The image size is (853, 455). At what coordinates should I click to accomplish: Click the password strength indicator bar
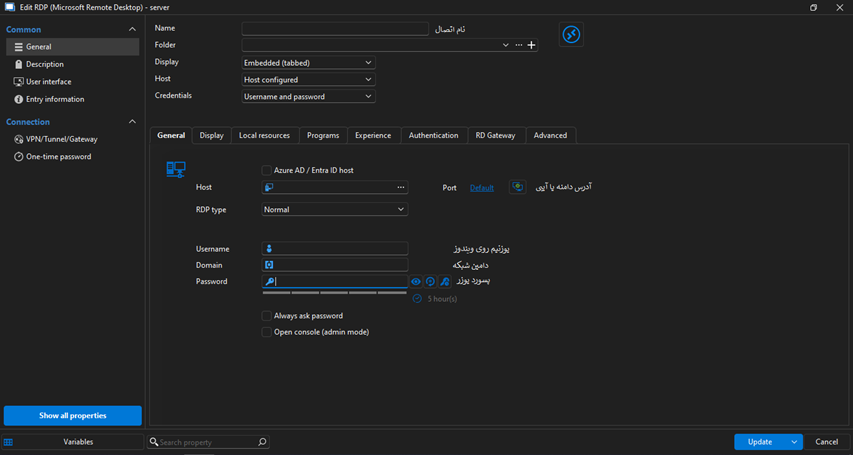pos(335,293)
